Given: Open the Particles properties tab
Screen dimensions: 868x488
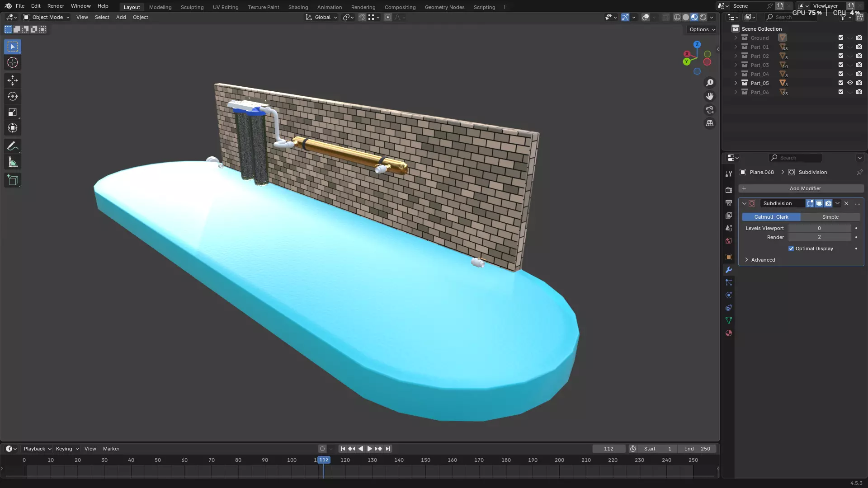Looking at the screenshot, I should [729, 282].
